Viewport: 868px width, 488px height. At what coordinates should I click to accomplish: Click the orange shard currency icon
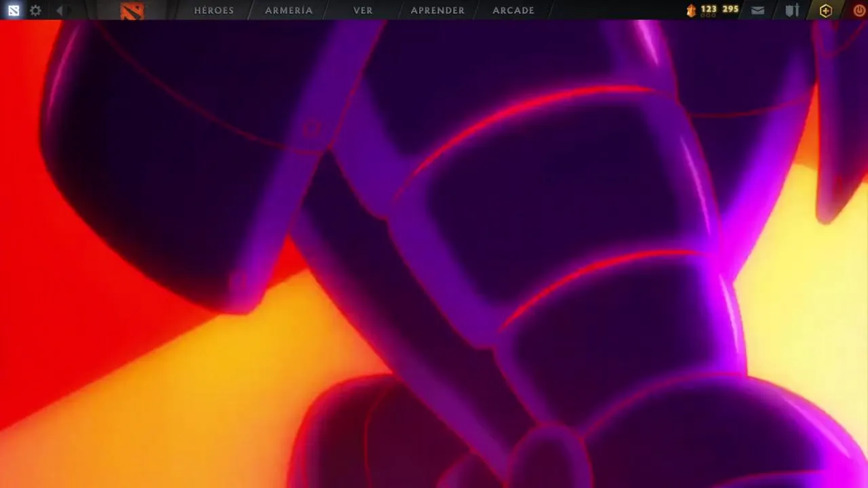click(691, 10)
